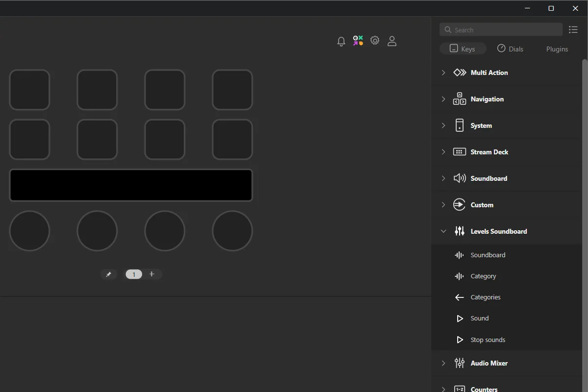The height and width of the screenshot is (392, 588).
Task: Click the Multi Action category icon
Action: coord(460,73)
